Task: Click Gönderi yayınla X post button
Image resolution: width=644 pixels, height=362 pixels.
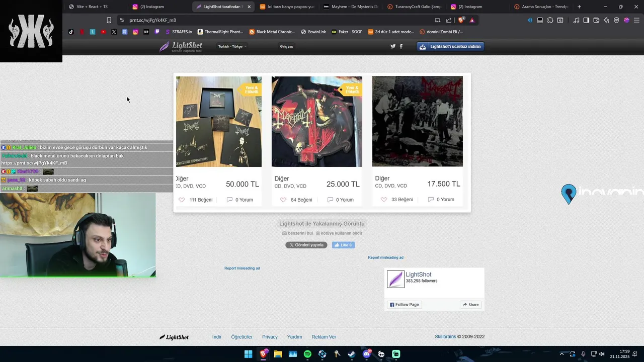Action: pyautogui.click(x=306, y=245)
